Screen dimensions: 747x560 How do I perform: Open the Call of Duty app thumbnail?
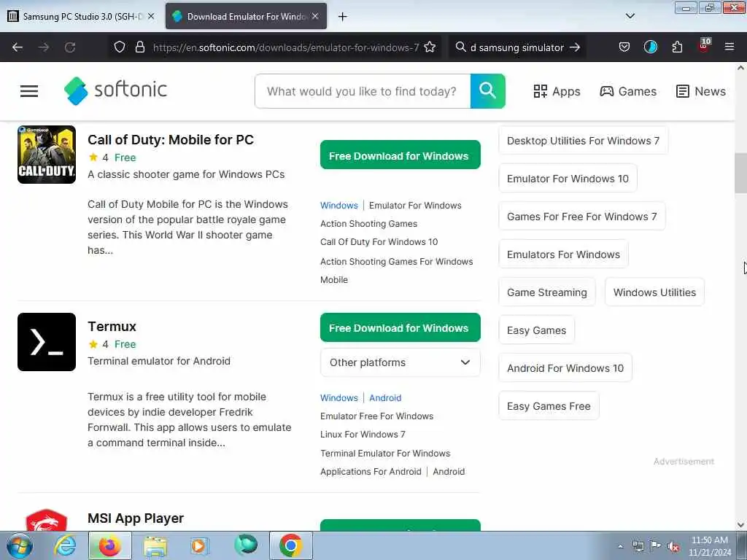[x=47, y=155]
